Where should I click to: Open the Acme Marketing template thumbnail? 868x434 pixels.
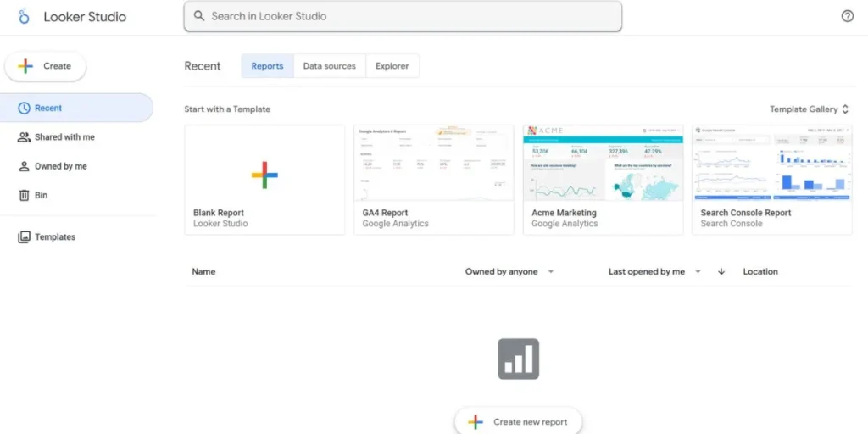[x=603, y=163]
